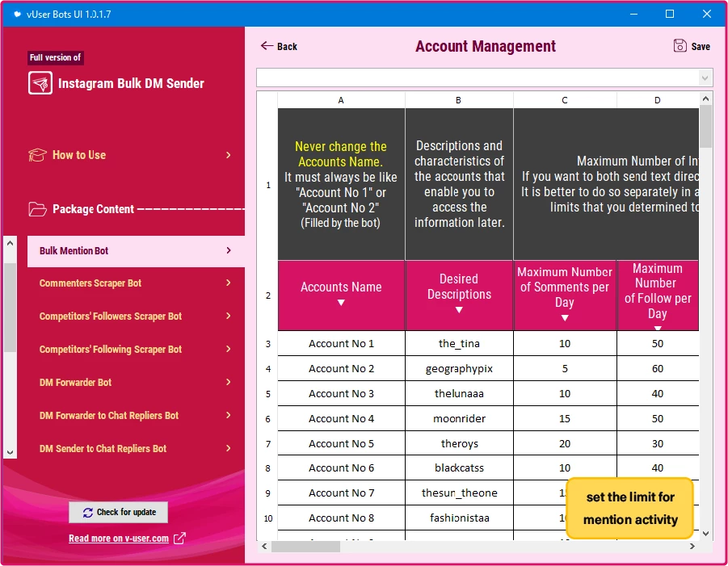Viewport: 728px width, 566px height.
Task: Click the spreadsheet scroll up arrow
Action: pos(705,99)
